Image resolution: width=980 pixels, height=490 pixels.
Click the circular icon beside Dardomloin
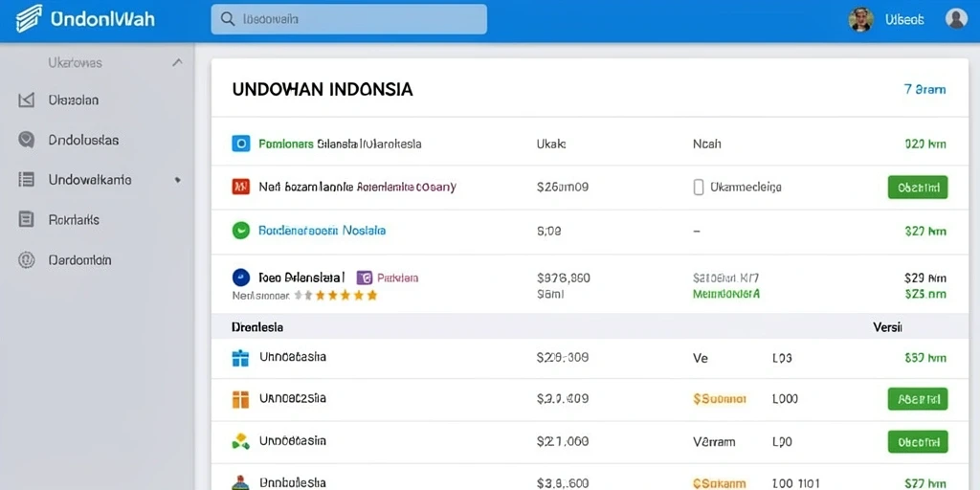(x=26, y=260)
